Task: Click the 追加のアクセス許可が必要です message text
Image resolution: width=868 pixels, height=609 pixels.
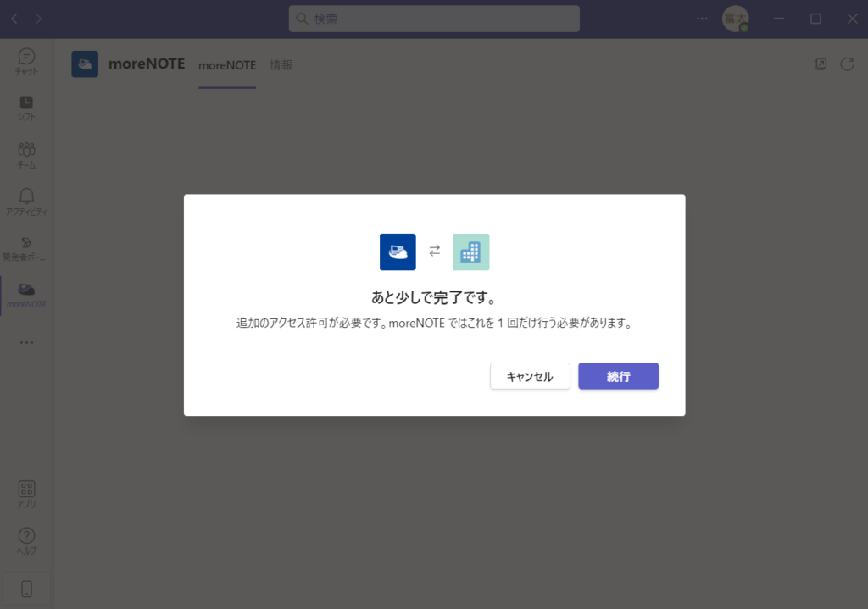Action: [x=434, y=323]
